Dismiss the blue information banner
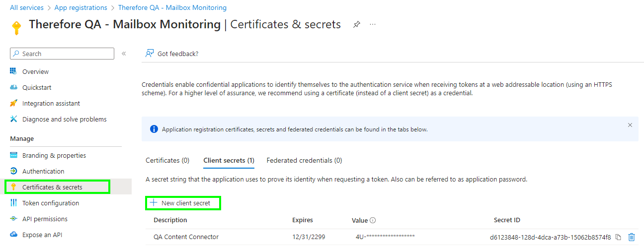This screenshot has width=644, height=246. [630, 125]
